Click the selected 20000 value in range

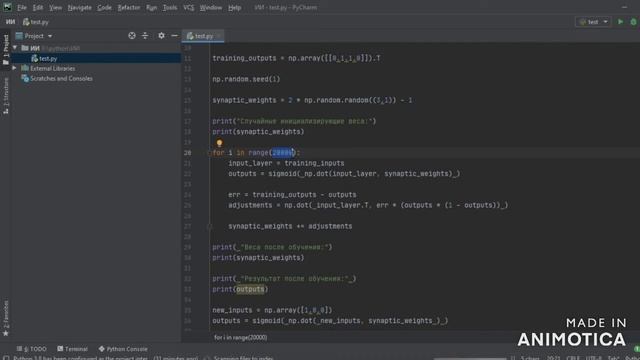[x=282, y=153]
